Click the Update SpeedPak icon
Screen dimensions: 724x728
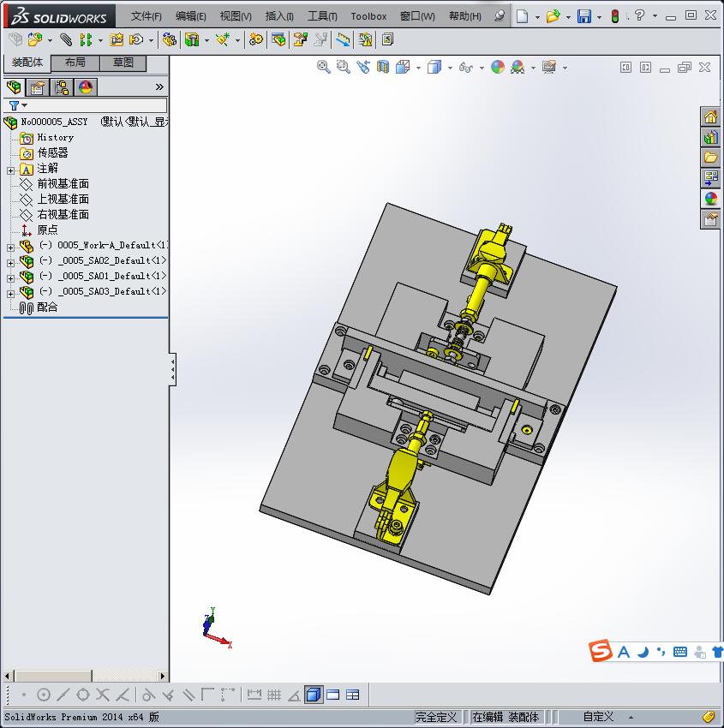click(x=366, y=40)
